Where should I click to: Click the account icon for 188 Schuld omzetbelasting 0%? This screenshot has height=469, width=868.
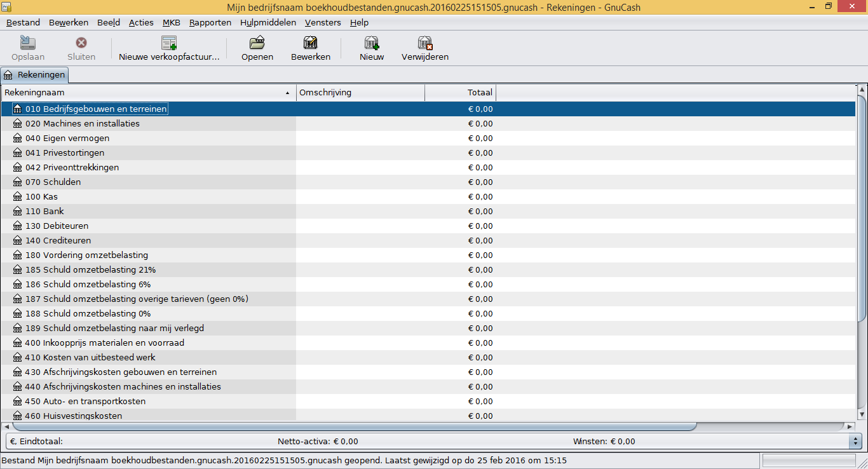17,314
